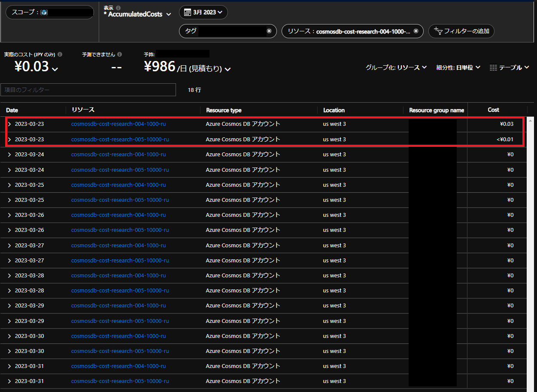Sort by the Resource type column header

(x=224, y=110)
